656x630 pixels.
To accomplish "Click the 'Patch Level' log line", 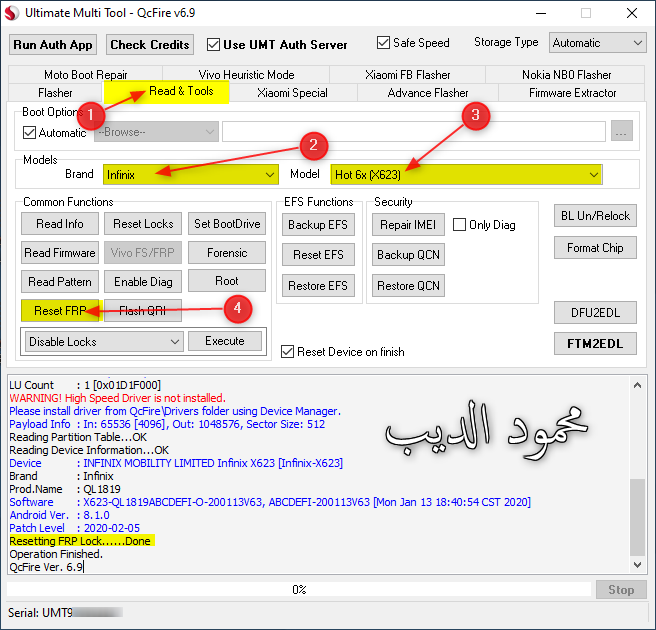I will 74,528.
